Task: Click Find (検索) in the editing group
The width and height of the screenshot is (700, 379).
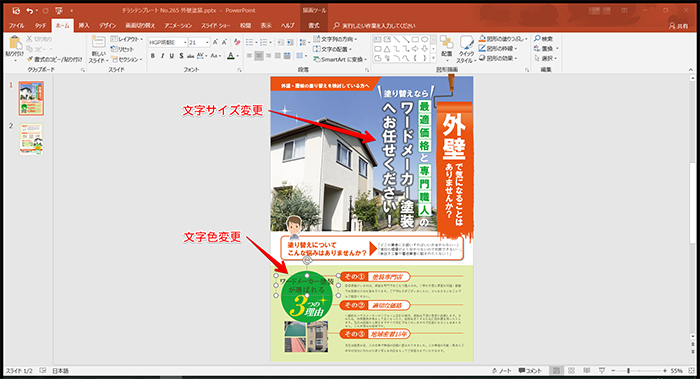Action: pos(543,39)
